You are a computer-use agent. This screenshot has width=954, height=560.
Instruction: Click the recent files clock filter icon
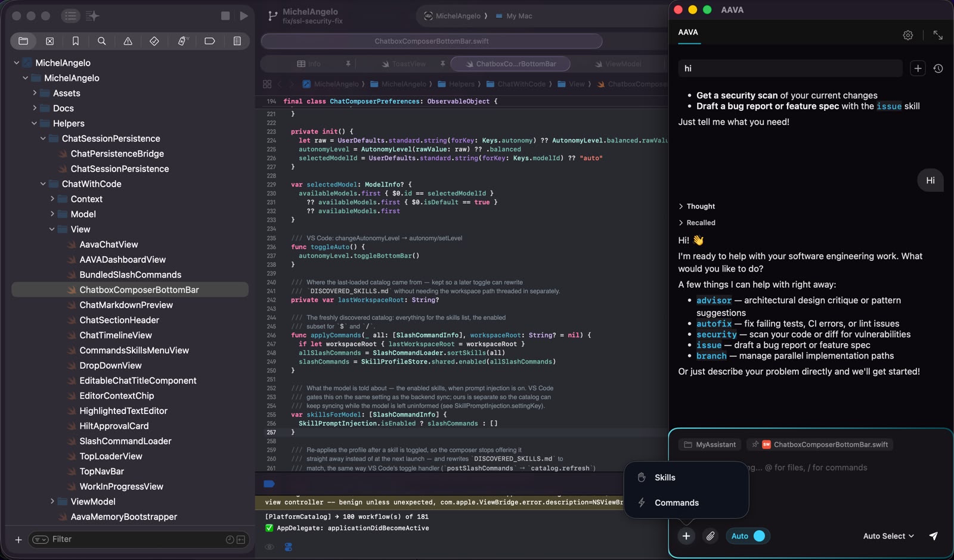coord(230,540)
